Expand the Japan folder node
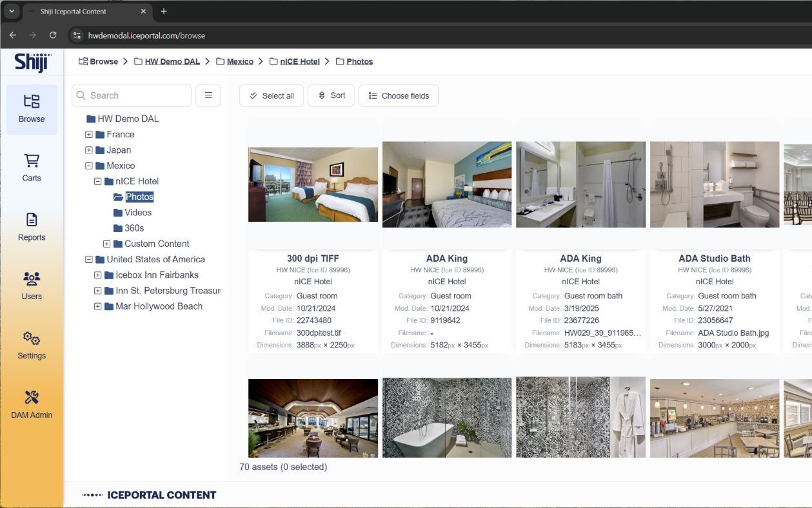The height and width of the screenshot is (508, 812). pyautogui.click(x=89, y=150)
